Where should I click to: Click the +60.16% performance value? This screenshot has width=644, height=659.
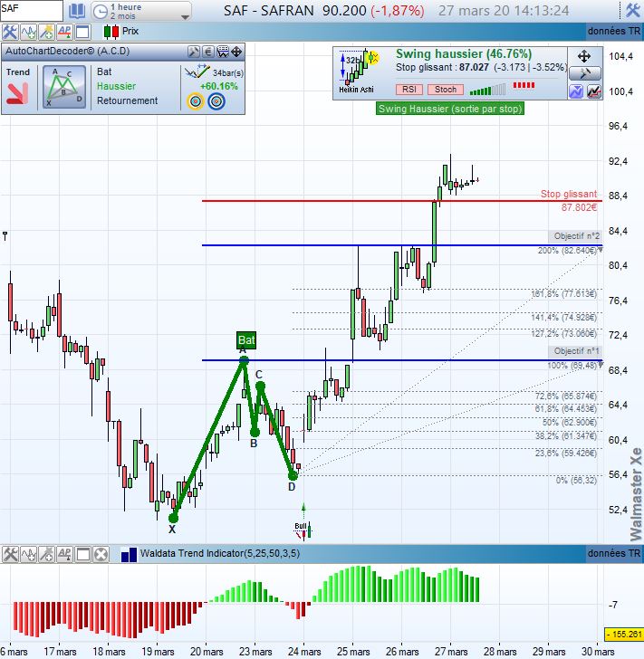coord(218,86)
